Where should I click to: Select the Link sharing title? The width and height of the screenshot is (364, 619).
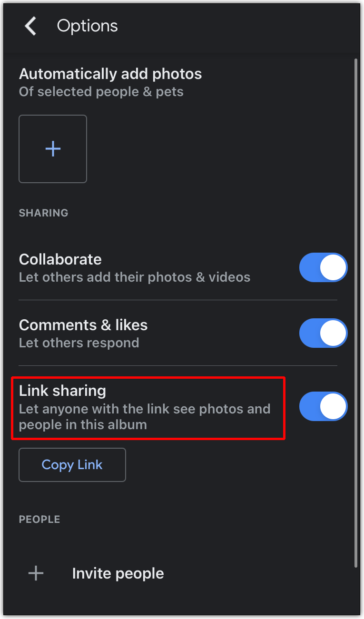point(62,391)
